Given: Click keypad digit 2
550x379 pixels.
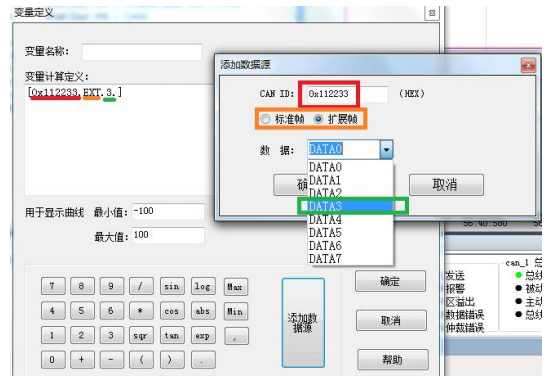Looking at the screenshot, I should [82, 335].
